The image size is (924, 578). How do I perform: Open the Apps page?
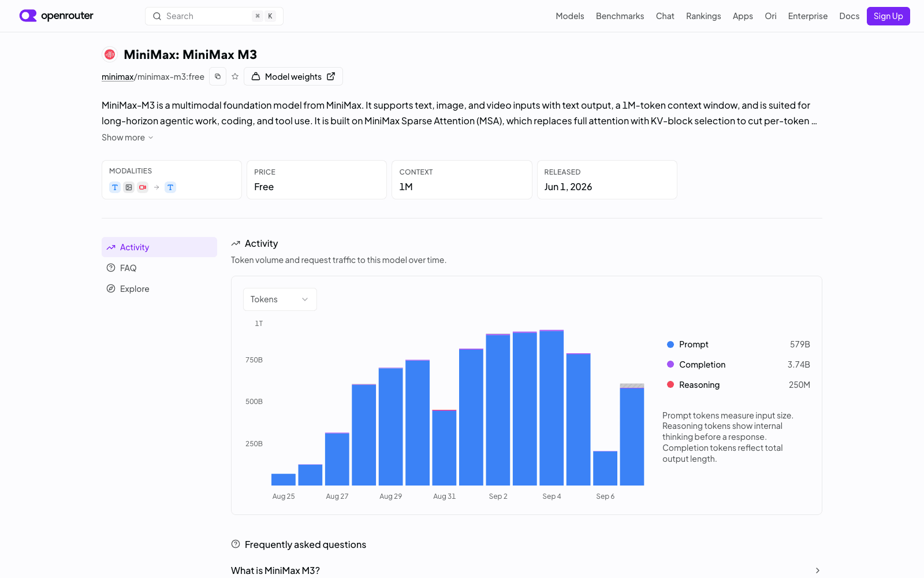[743, 16]
